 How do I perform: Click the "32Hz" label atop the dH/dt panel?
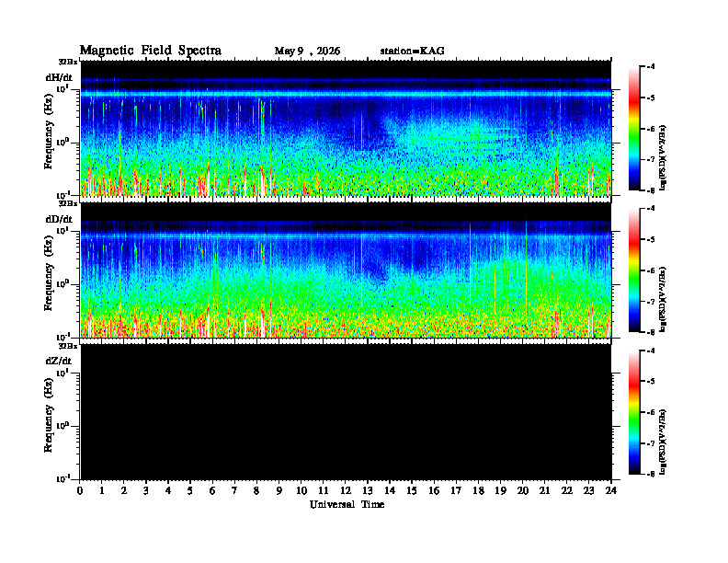[x=67, y=62]
